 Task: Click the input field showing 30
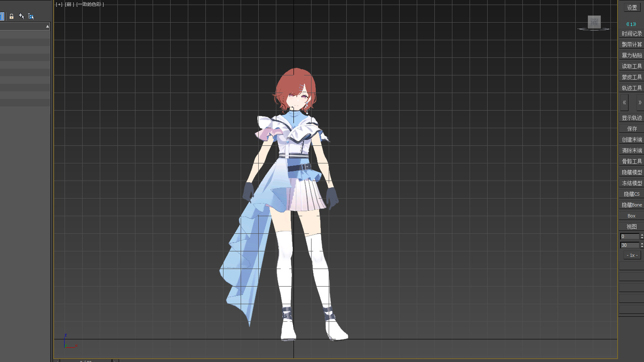(629, 245)
